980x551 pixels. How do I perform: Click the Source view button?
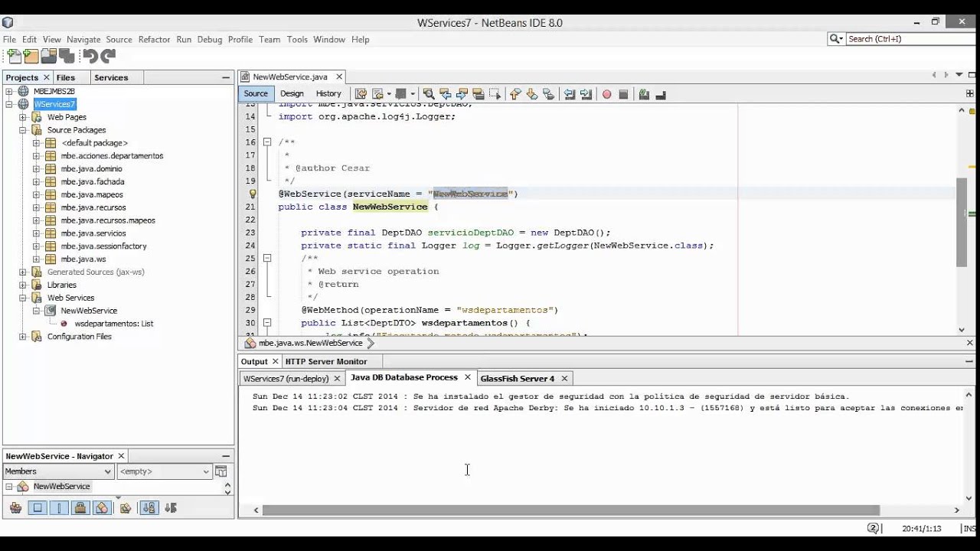point(256,93)
